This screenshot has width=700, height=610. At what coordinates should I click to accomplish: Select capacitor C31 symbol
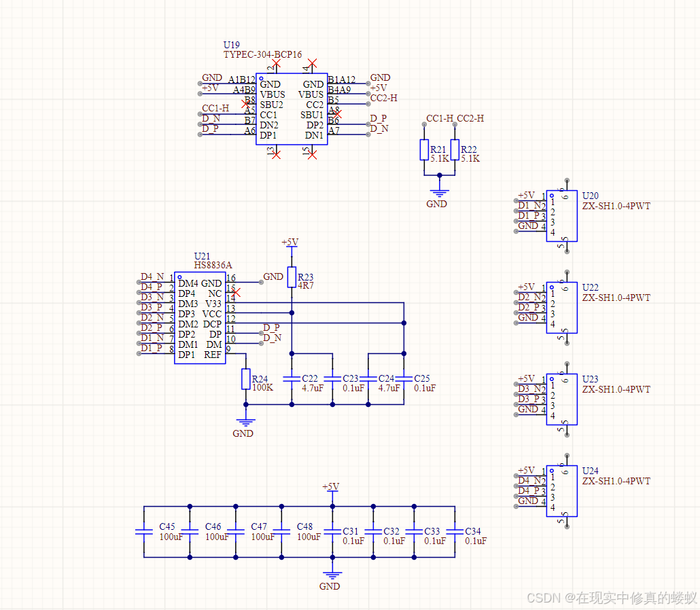point(332,531)
